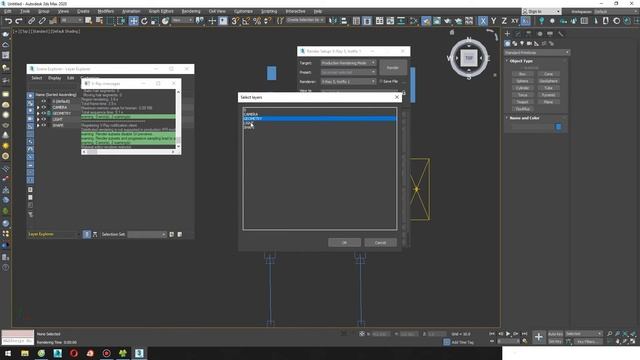Image resolution: width=640 pixels, height=360 pixels.
Task: Open the Rendered Frame Window icon
Action: coord(437,21)
